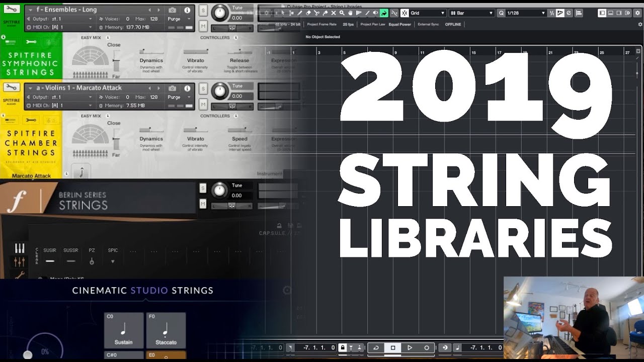Select Cubase Object Selection arrow tool
The image size is (644, 362).
click(x=283, y=13)
